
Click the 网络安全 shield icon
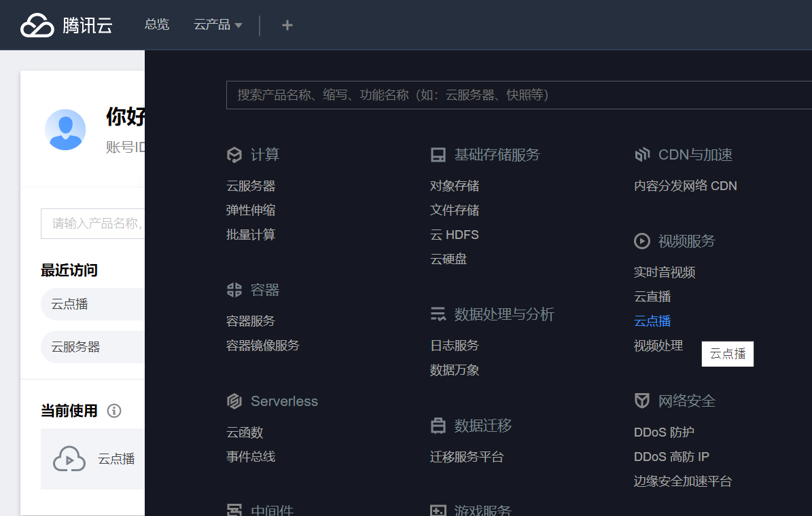pyautogui.click(x=641, y=401)
